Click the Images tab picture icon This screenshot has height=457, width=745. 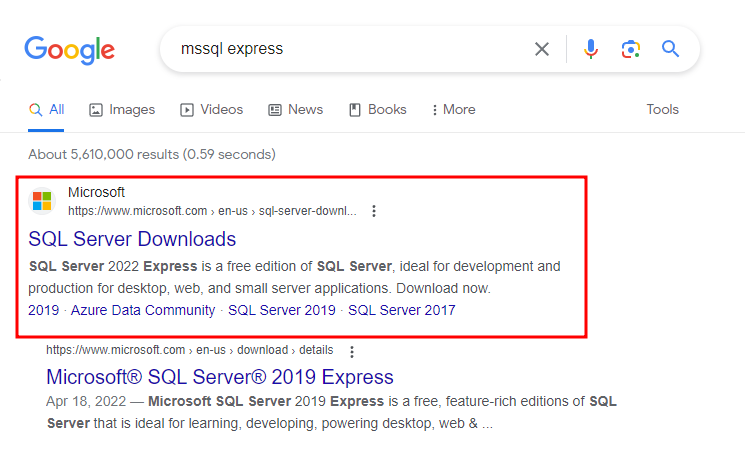point(96,110)
